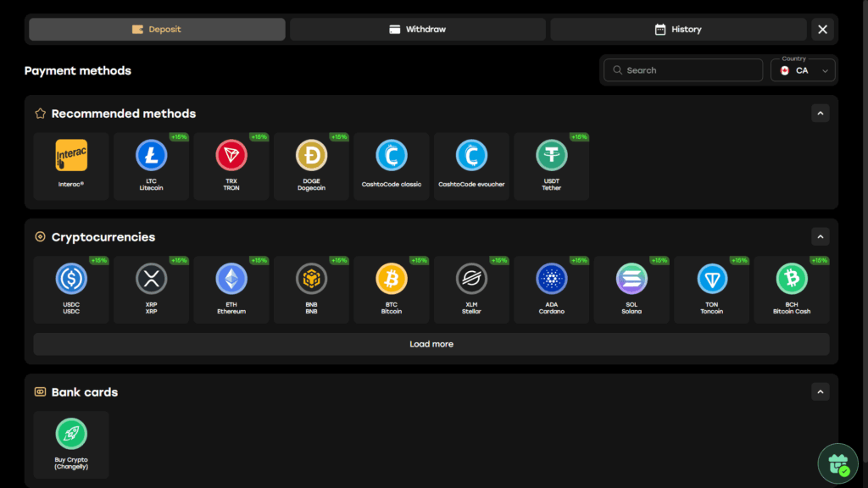Viewport: 868px width, 488px height.
Task: Choose Bitcoin (BTC) cryptocurrency
Action: [x=391, y=290]
